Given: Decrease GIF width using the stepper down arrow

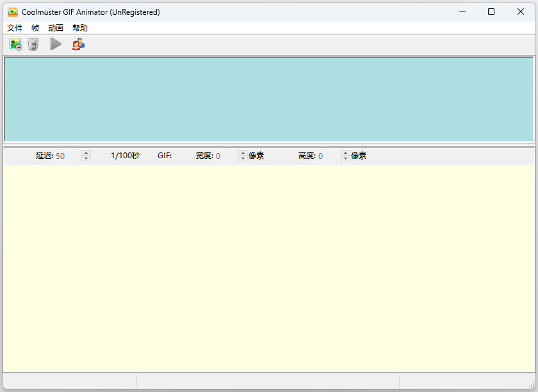Looking at the screenshot, I should 242,158.
